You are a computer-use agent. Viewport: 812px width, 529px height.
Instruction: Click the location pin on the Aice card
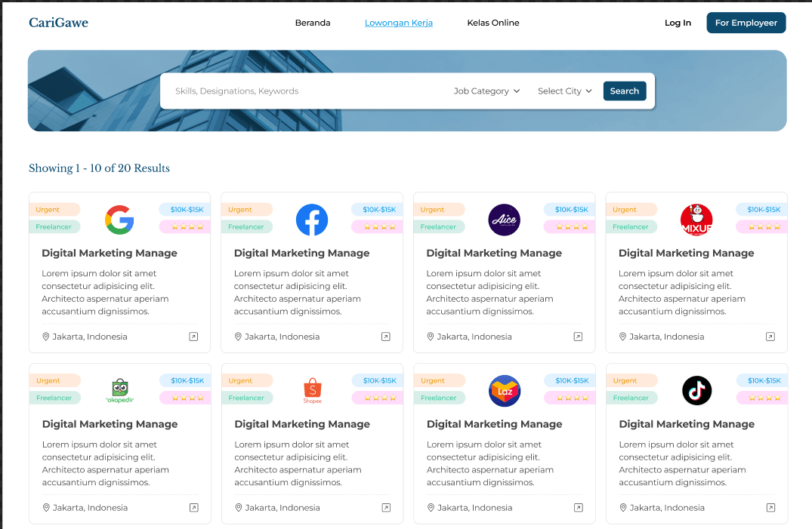(x=431, y=337)
